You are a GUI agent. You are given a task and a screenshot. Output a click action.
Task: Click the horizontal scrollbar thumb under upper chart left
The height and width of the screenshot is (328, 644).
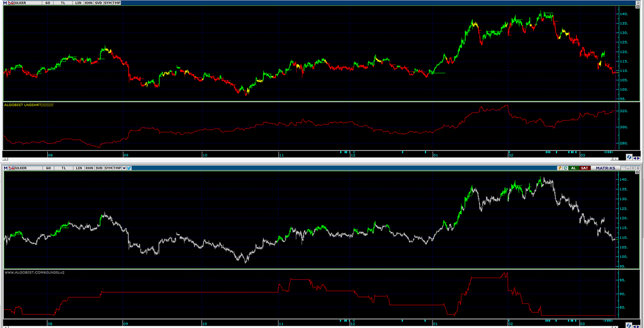tap(5, 159)
